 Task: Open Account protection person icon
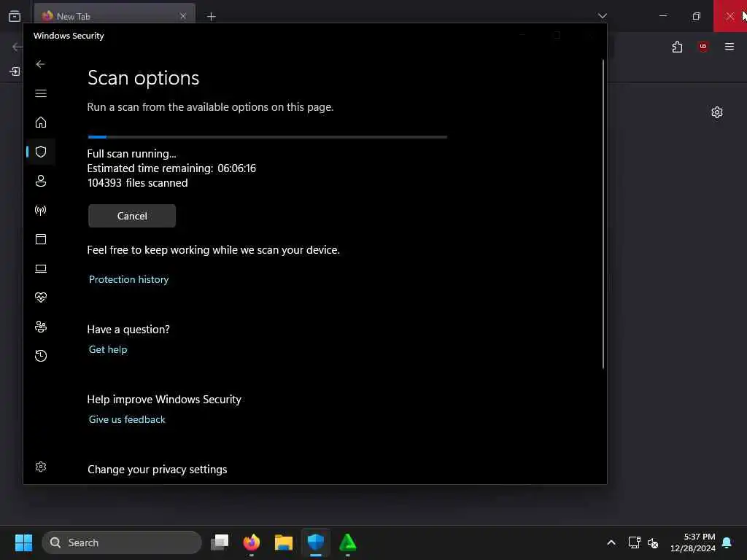pos(41,181)
